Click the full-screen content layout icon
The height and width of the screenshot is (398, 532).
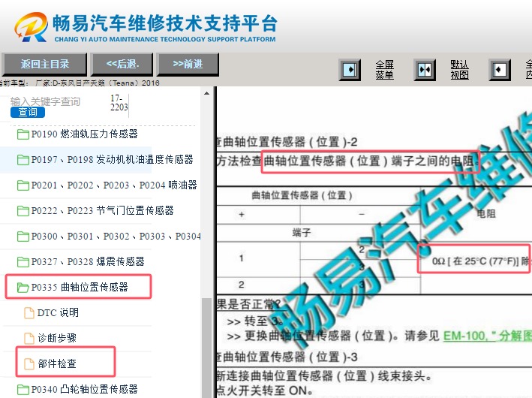pyautogui.click(x=500, y=70)
